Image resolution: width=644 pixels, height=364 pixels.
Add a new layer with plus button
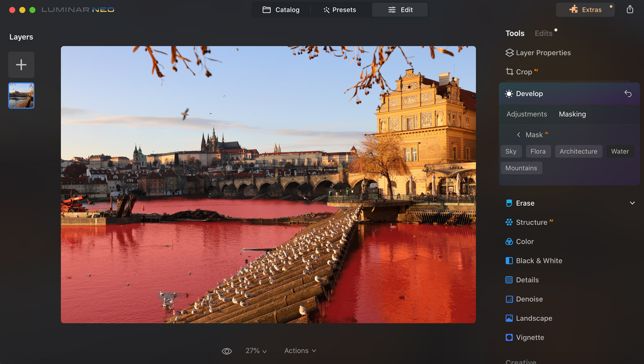pos(21,65)
